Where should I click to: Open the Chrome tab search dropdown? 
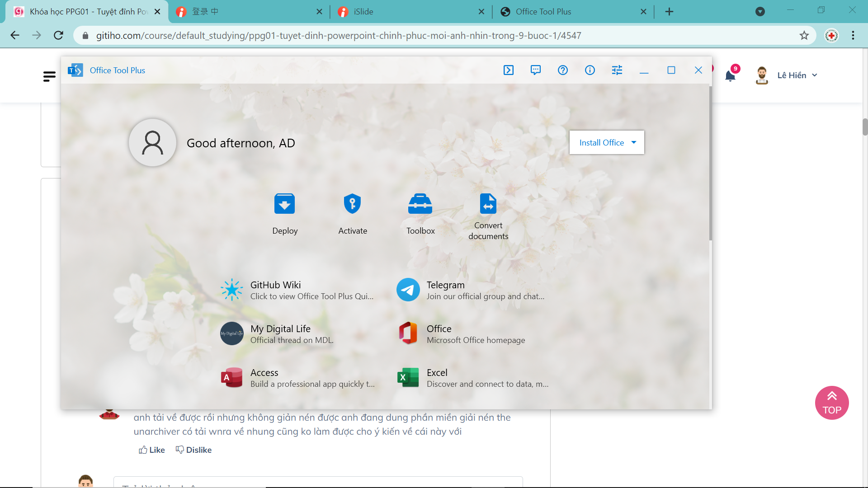[x=760, y=12]
